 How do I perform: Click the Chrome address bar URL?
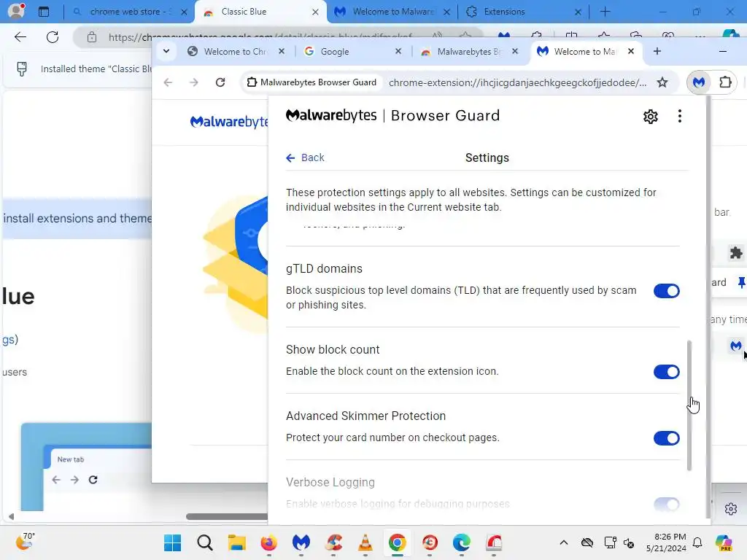point(517,82)
